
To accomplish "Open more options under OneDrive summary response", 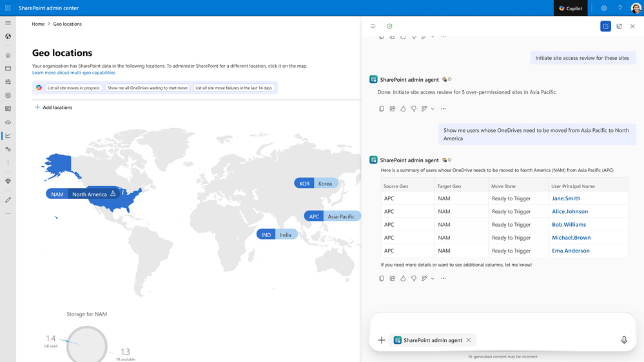I will [443, 278].
